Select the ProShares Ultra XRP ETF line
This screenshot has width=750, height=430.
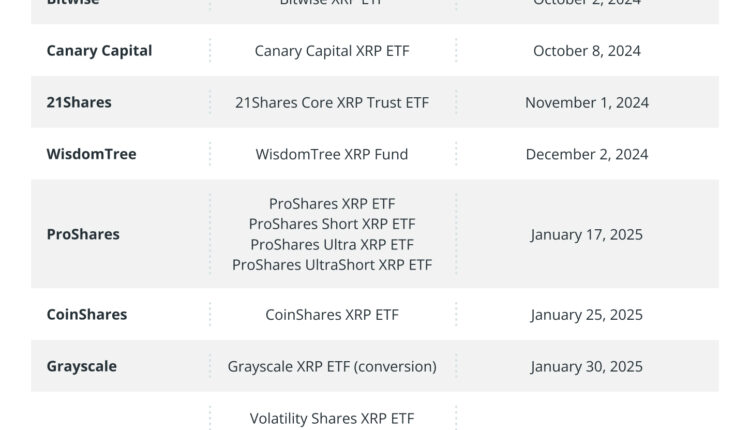(x=332, y=244)
